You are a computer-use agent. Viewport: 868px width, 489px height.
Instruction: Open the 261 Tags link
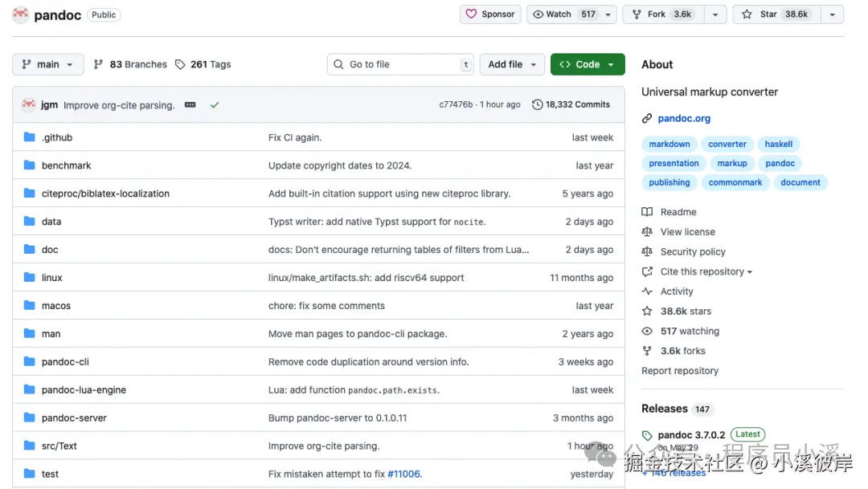click(x=203, y=64)
